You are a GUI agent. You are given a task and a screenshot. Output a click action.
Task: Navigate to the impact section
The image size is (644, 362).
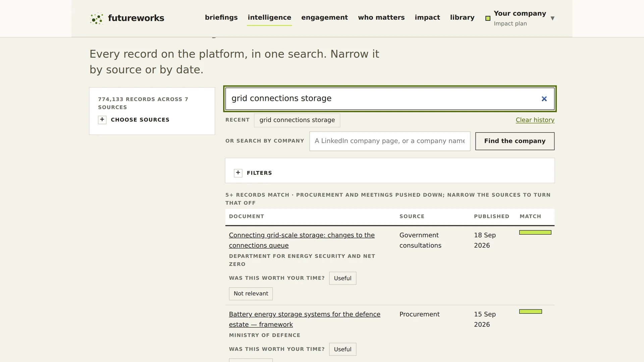click(427, 17)
